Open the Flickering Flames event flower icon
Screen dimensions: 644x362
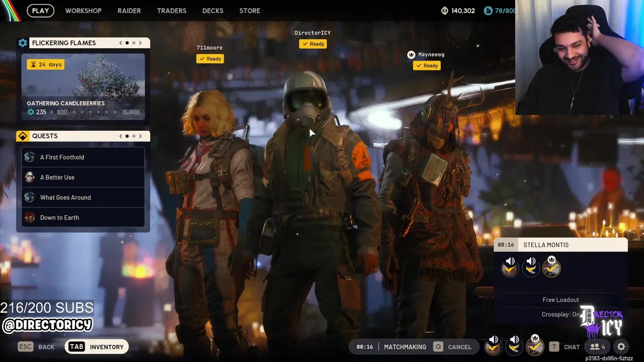coord(23,43)
